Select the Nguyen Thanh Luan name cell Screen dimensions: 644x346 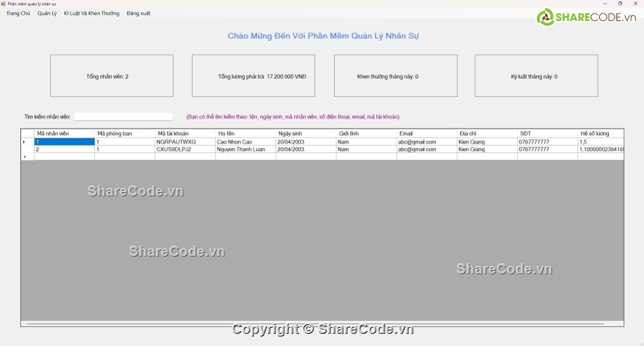pyautogui.click(x=245, y=150)
